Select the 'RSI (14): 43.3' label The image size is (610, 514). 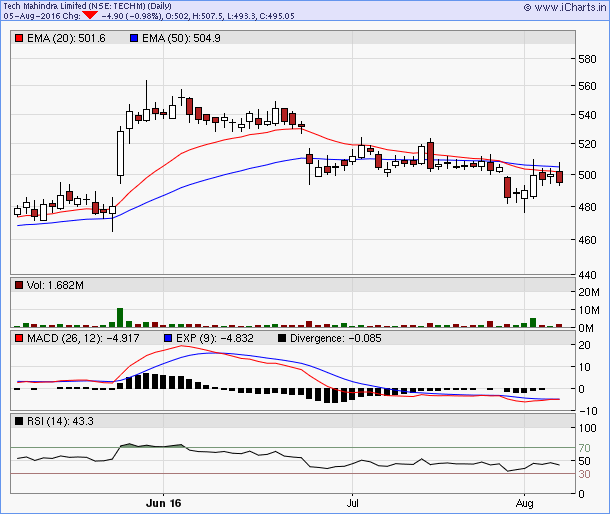(60, 421)
